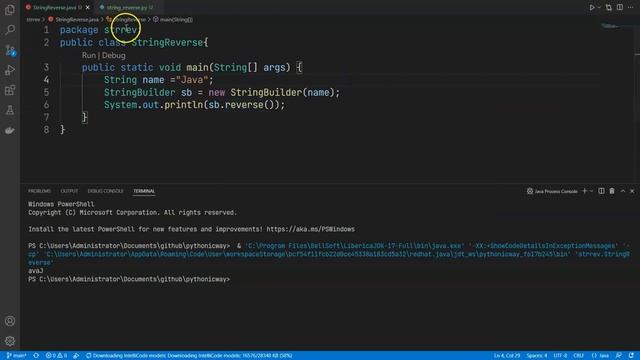Open the Docker view in activity bar
Image resolution: width=640 pixels, height=360 pixels.
click(10, 130)
